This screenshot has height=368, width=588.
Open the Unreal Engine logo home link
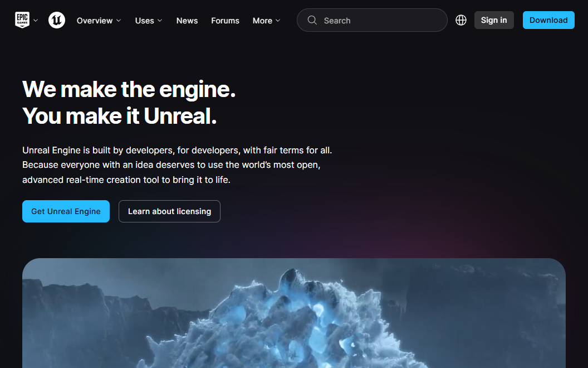[57, 20]
